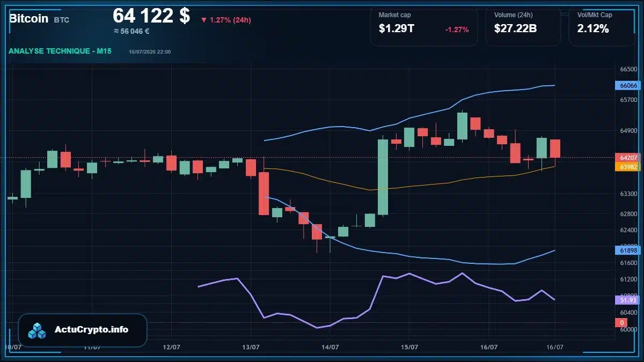
Task: Click the 11/07 date on time axis
Action: coord(92,347)
